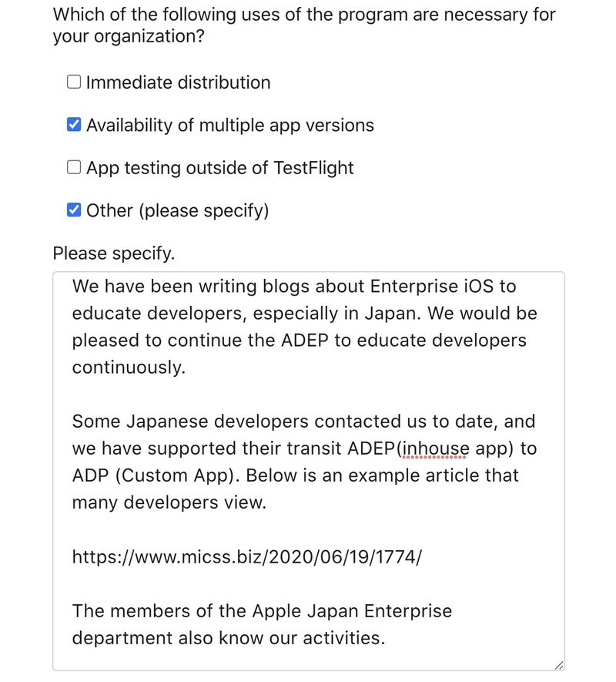Click the App testing outside of TestFlight label
616x682 pixels.
pos(220,168)
